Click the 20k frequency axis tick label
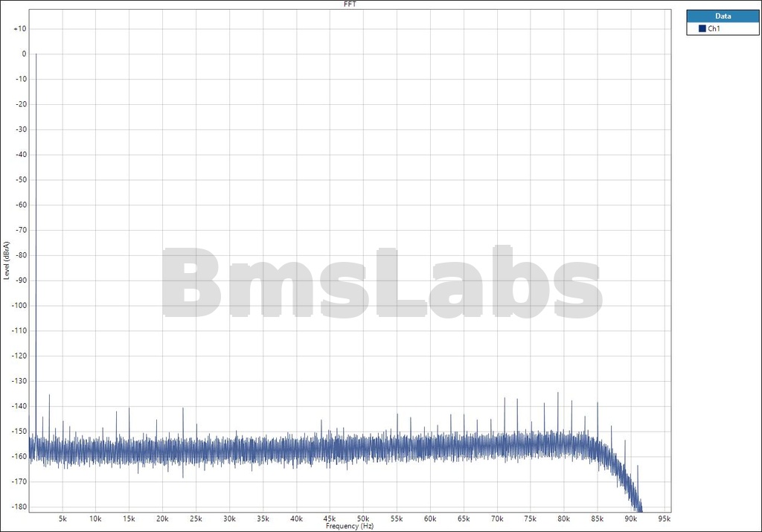Viewport: 762px width, 532px height. pos(162,519)
